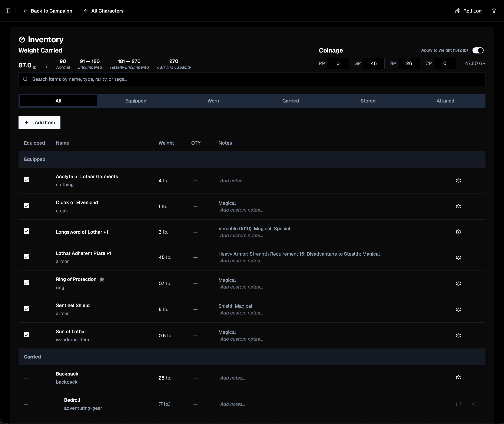Click the 45 lb. weight value
This screenshot has height=424, width=504.
coord(165,257)
